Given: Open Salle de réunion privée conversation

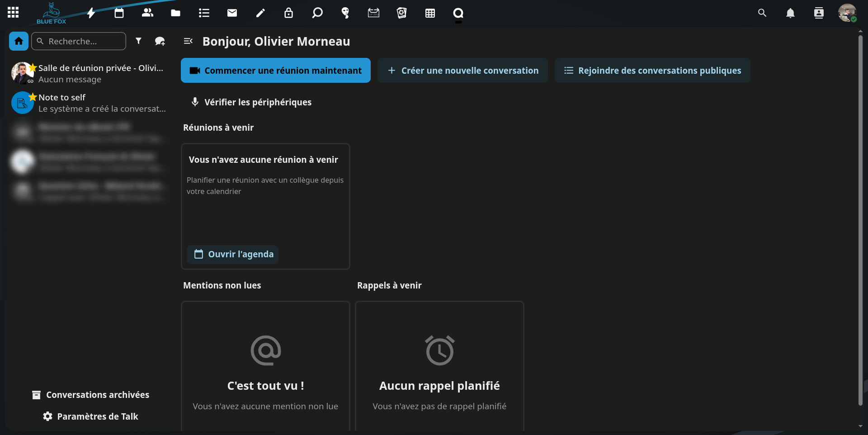Looking at the screenshot, I should pyautogui.click(x=89, y=73).
